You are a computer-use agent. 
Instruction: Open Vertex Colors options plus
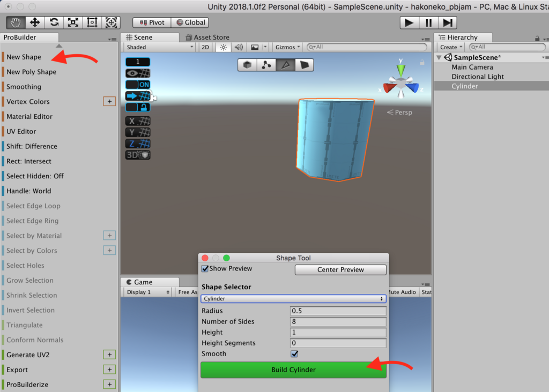tap(109, 101)
